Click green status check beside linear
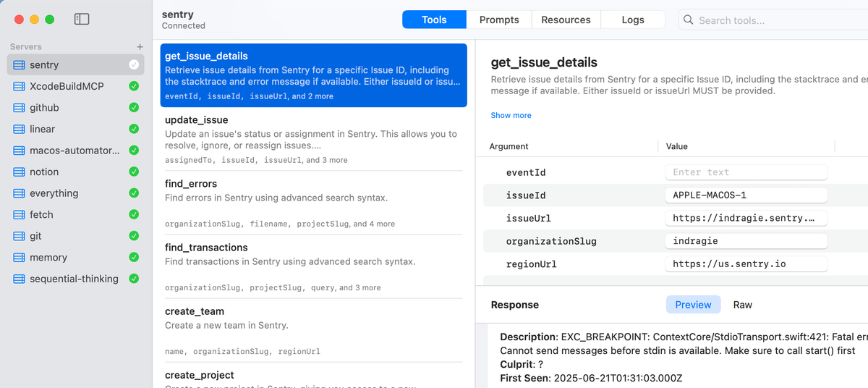The width and height of the screenshot is (868, 388). (x=134, y=129)
